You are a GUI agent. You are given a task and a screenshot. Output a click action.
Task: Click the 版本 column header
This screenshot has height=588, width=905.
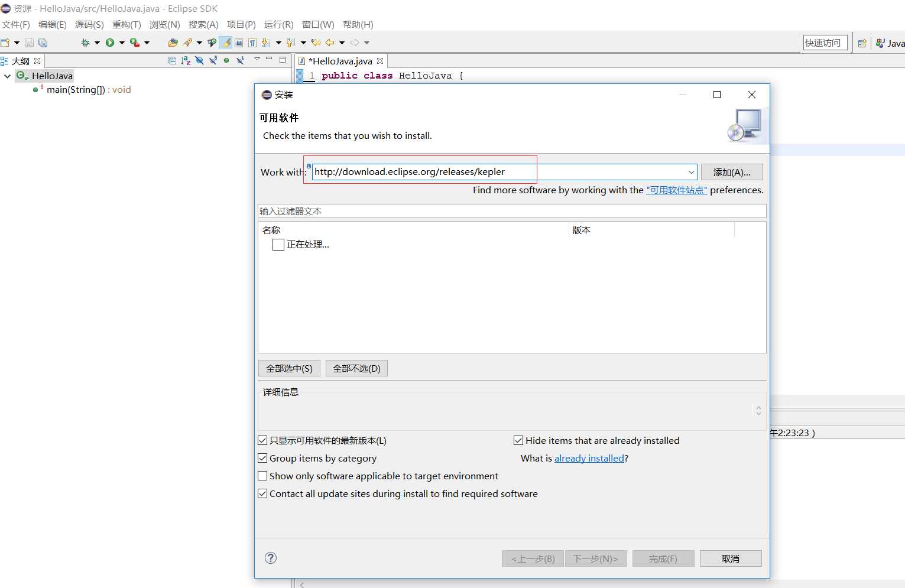(651, 230)
